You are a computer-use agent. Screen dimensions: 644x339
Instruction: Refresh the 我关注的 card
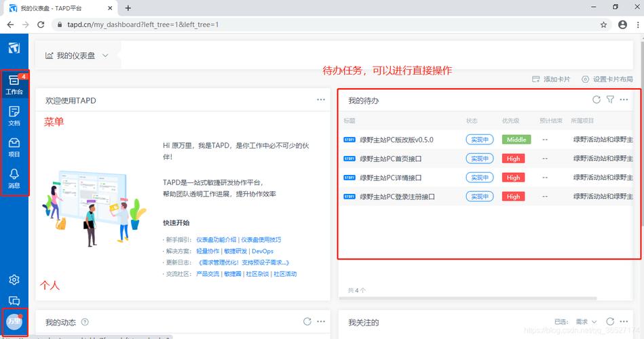point(610,321)
